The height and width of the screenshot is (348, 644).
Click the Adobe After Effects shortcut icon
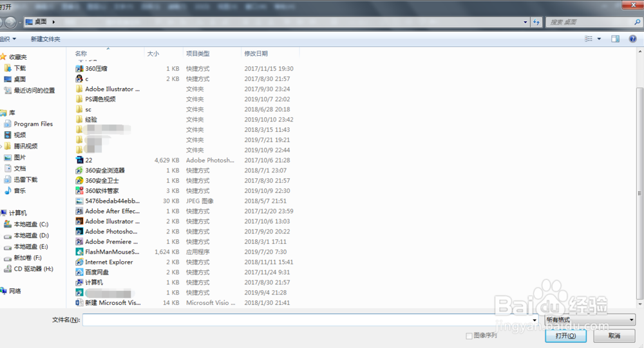79,211
